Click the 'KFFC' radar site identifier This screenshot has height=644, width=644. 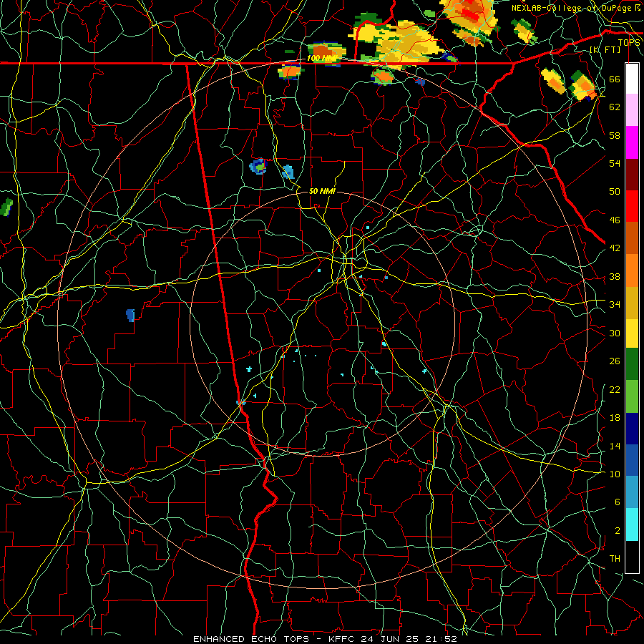[x=342, y=639]
